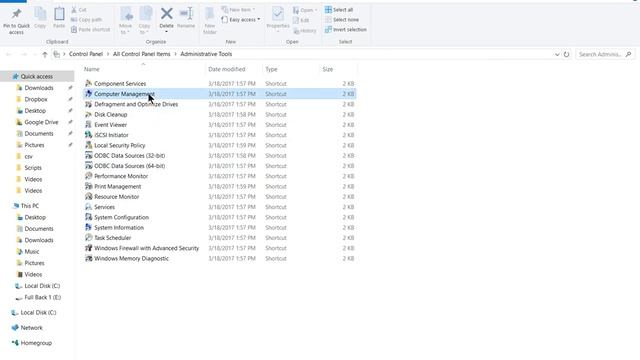Expand the address bar history dropdown
This screenshot has width=640, height=360.
pos(557,54)
